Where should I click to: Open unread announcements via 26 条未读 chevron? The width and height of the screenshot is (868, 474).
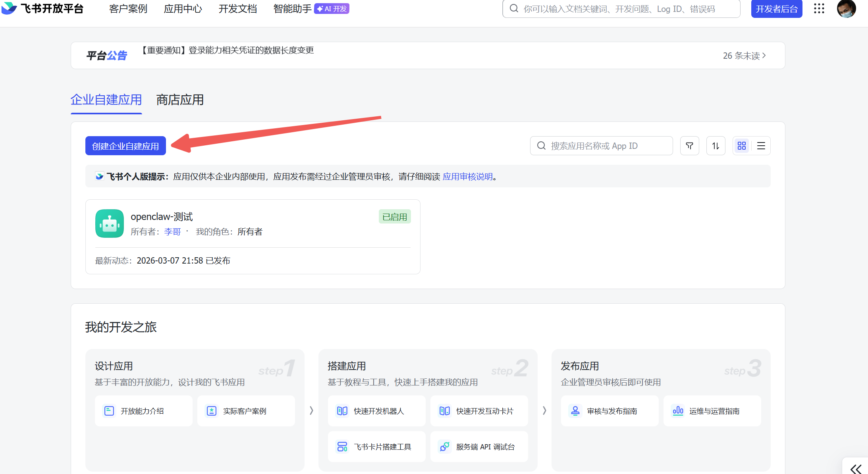click(745, 56)
